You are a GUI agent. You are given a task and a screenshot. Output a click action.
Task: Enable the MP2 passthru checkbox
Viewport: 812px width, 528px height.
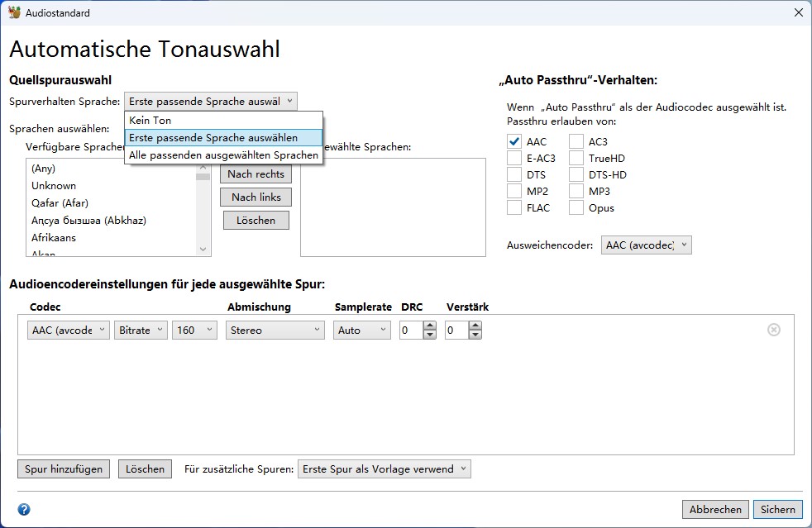(x=514, y=191)
